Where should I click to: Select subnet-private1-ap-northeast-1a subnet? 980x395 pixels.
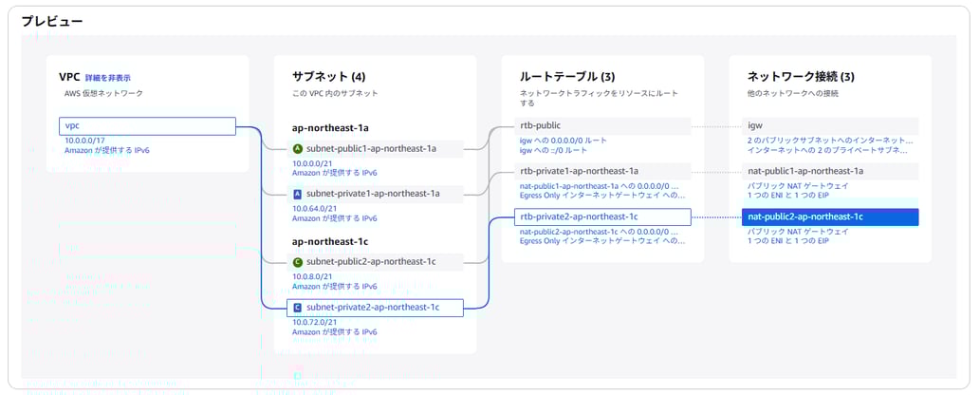(x=375, y=194)
